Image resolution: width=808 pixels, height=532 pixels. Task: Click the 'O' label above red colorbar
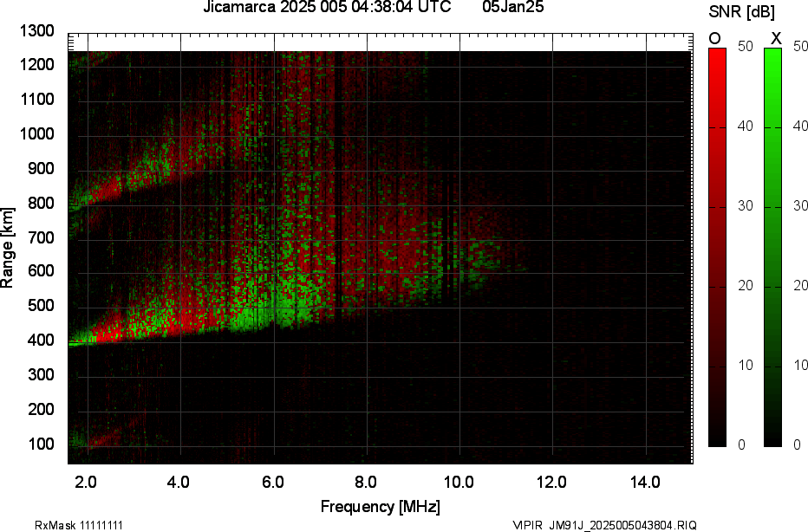714,39
